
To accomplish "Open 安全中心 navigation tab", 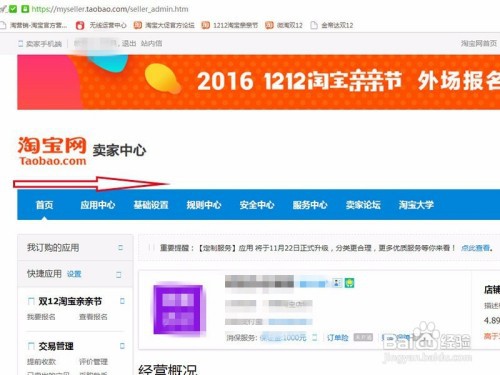I will coord(257,205).
